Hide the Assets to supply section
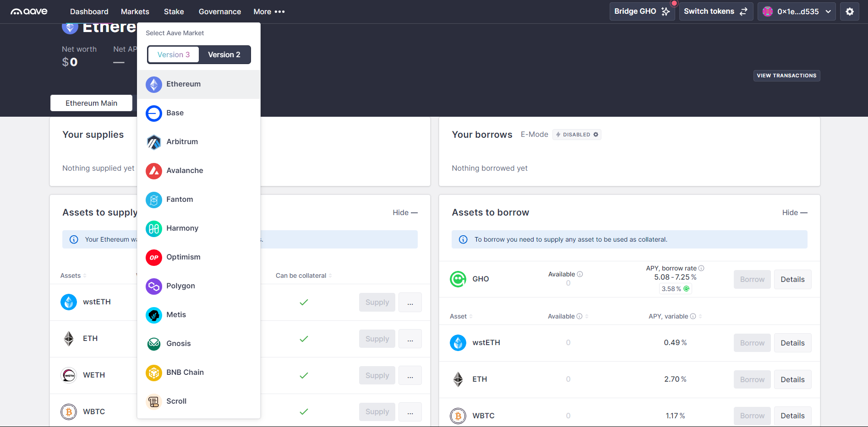Viewport: 868px width, 427px height. (x=405, y=212)
